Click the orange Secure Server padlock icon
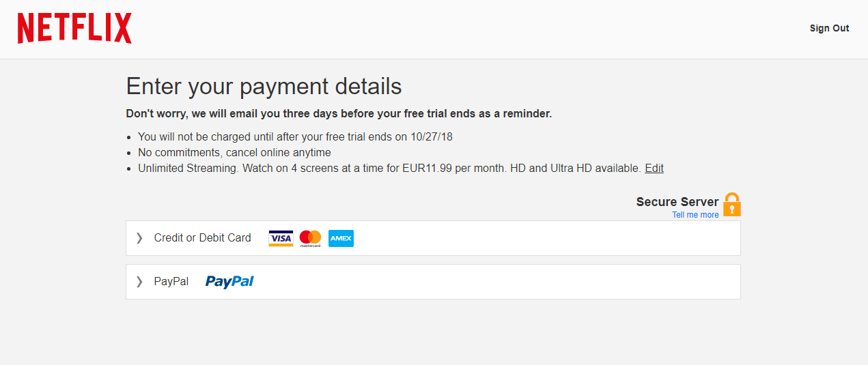The image size is (868, 365). 732,205
